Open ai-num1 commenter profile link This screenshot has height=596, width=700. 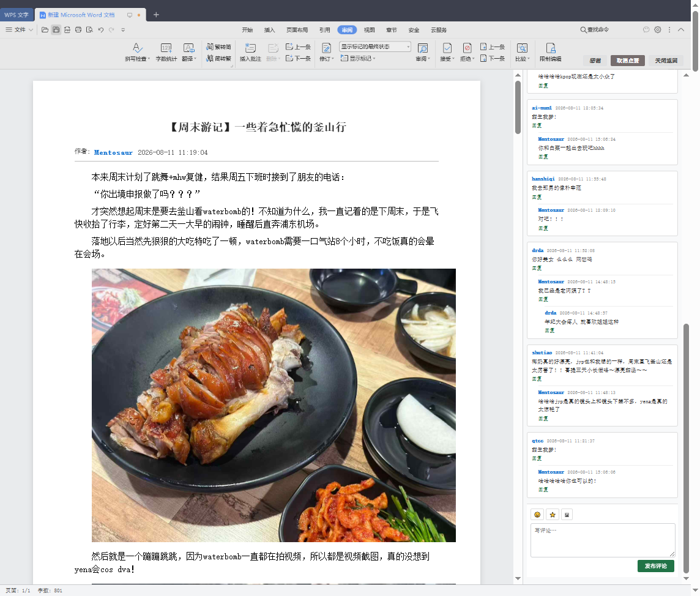point(542,108)
